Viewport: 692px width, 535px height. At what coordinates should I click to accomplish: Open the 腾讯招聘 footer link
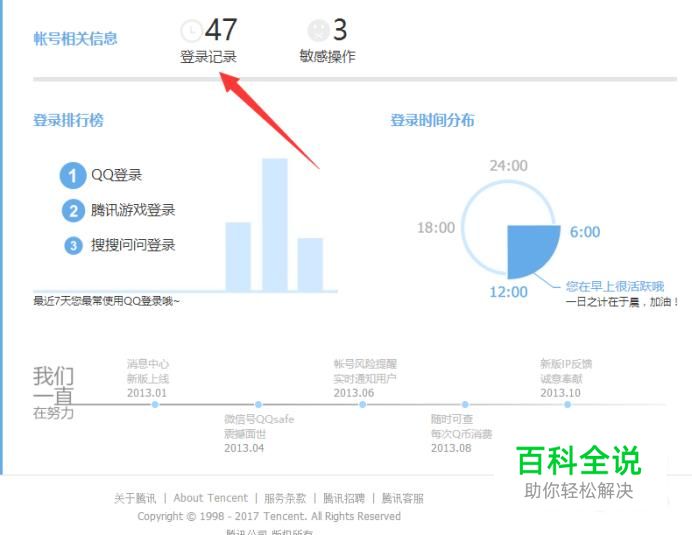344,498
